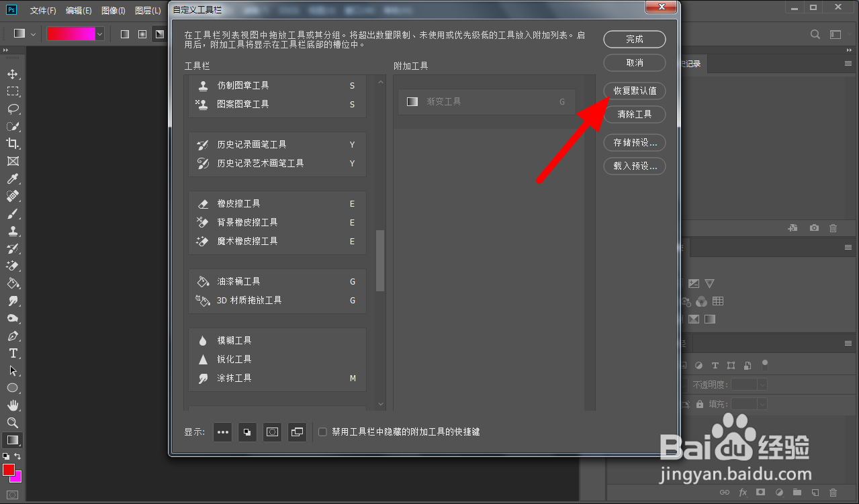Screen dimensions: 859x504
Task: Open the Layers panel flyout menu
Action: pyautogui.click(x=848, y=344)
